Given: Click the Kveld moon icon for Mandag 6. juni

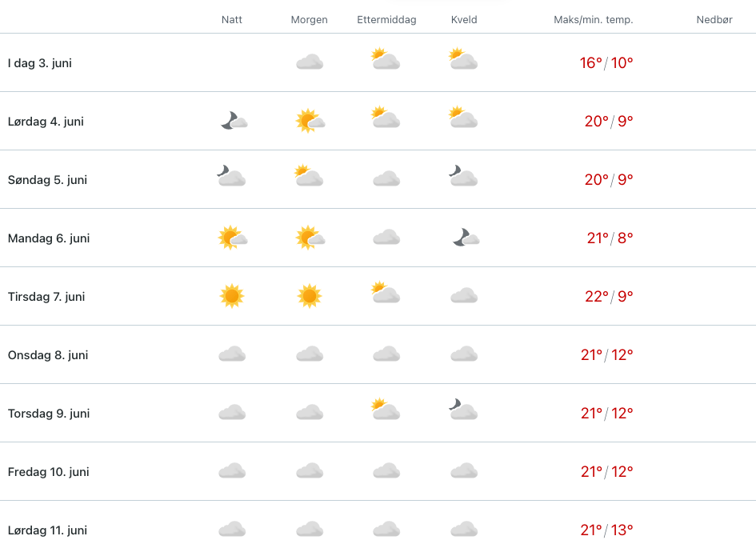Looking at the screenshot, I should click(x=465, y=238).
